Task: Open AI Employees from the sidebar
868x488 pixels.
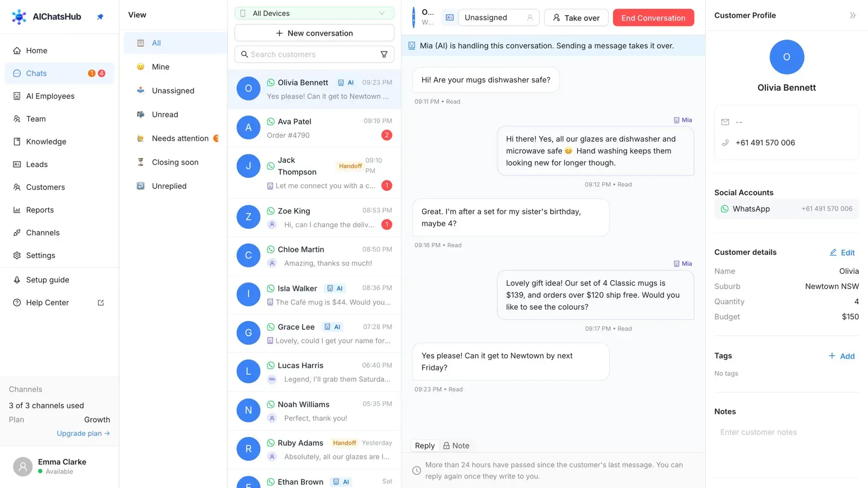Action: 59,96
